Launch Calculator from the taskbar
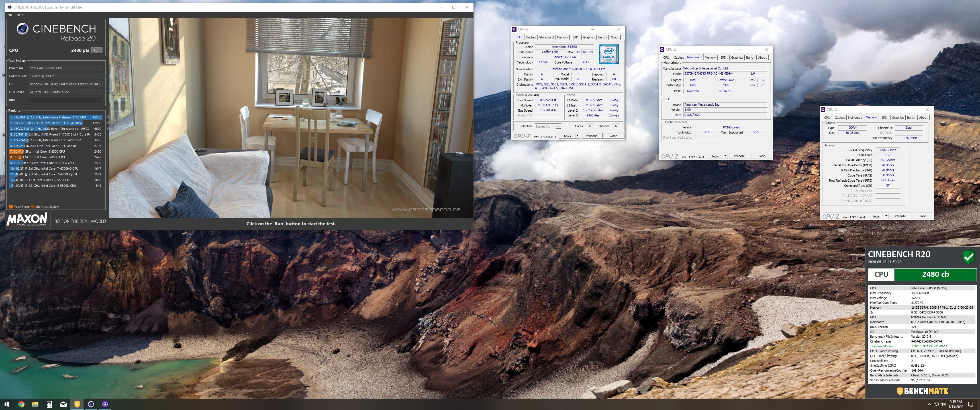Viewport: 980px width, 410px height. (49, 404)
